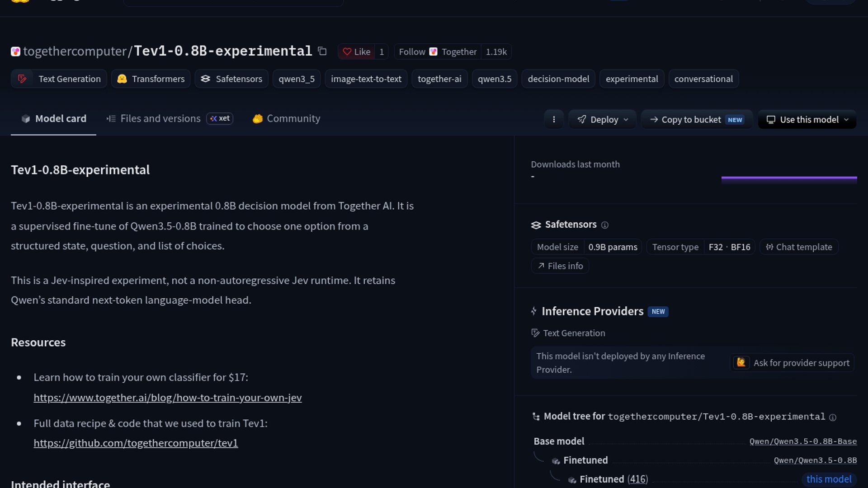This screenshot has height=488, width=868.
Task: Open the like count showing 1
Action: (382, 52)
